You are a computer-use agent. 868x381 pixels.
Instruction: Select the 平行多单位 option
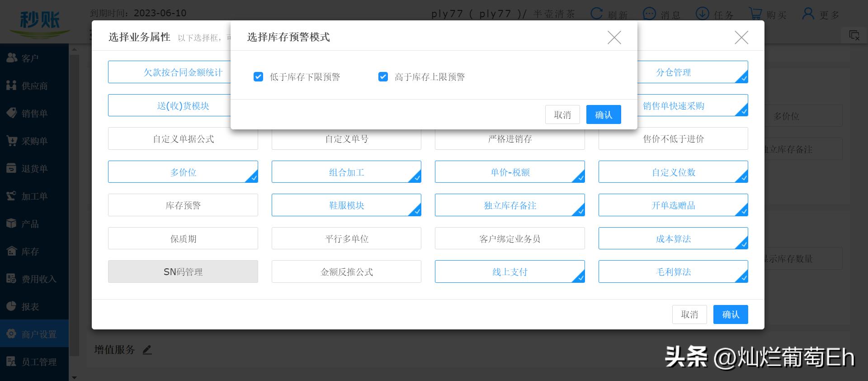pyautogui.click(x=346, y=238)
